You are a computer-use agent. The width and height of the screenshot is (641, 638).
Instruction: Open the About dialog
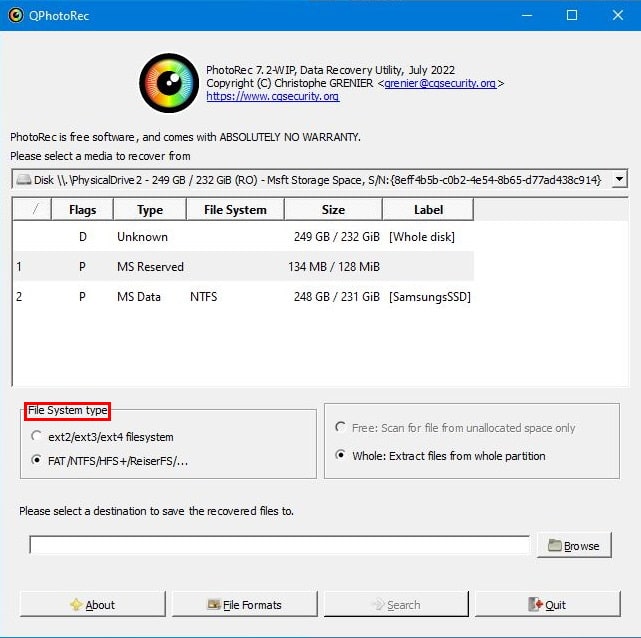(93, 604)
